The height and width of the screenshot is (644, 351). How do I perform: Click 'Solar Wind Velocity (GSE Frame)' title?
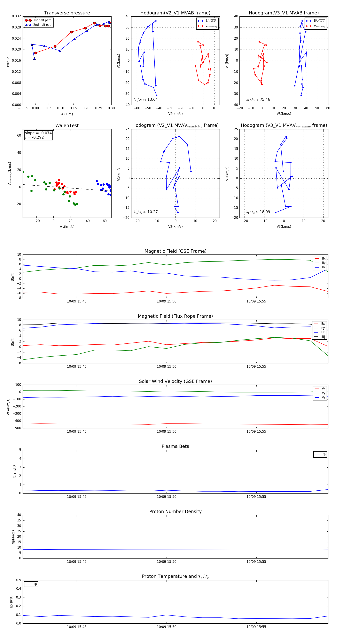175,381
